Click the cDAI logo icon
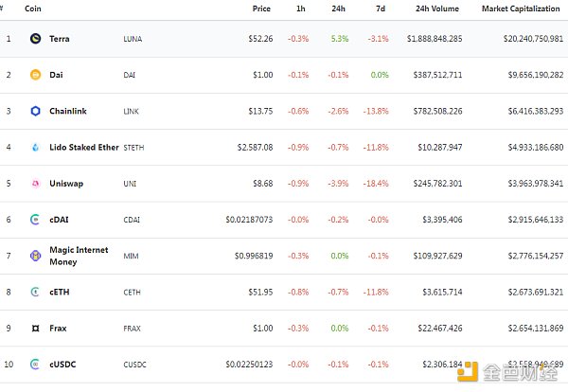The width and height of the screenshot is (568, 392). [x=35, y=220]
